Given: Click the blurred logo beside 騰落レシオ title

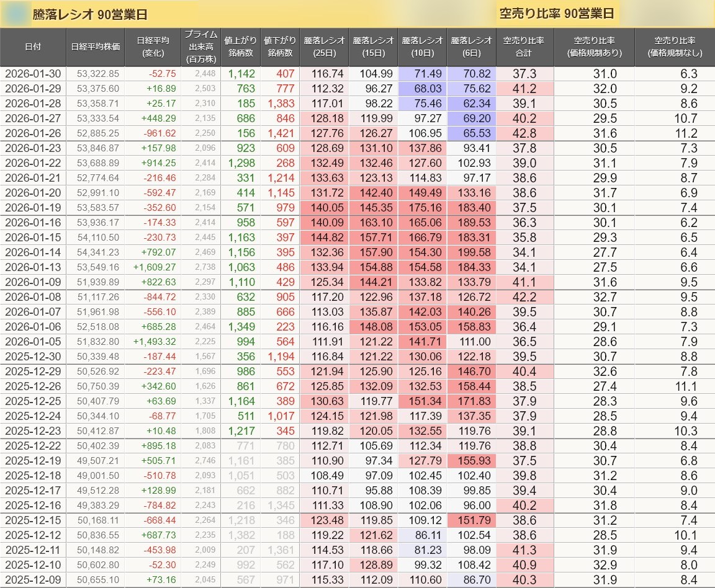Looking at the screenshot, I should pos(17,14).
